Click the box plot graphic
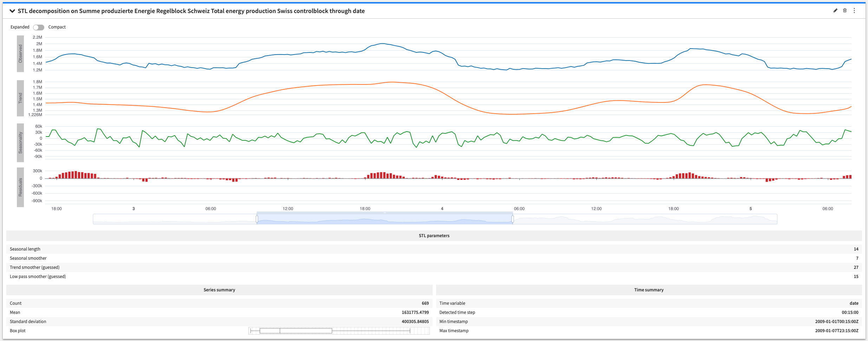The image size is (868, 341). point(339,331)
